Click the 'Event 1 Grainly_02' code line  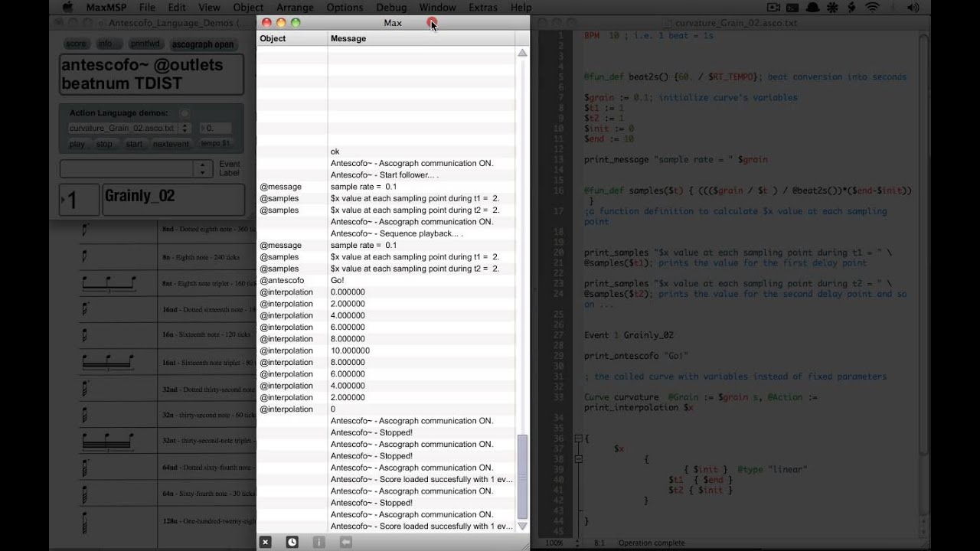(629, 335)
